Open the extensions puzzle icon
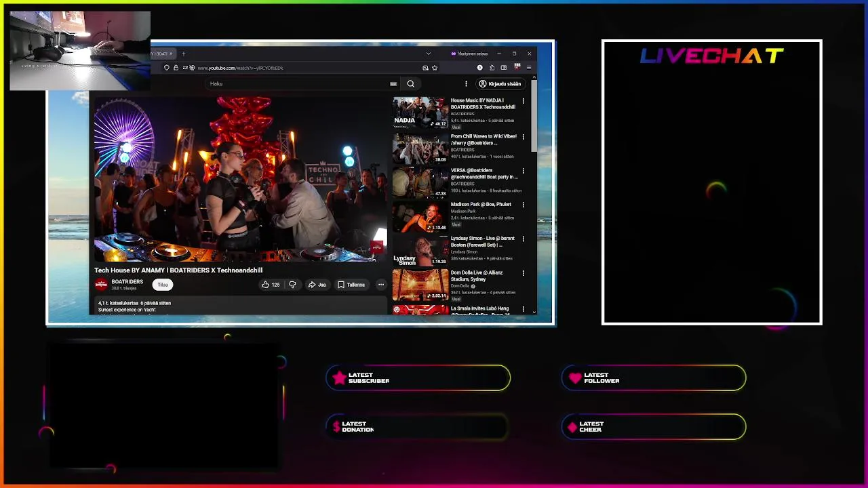The width and height of the screenshot is (868, 488). (492, 68)
